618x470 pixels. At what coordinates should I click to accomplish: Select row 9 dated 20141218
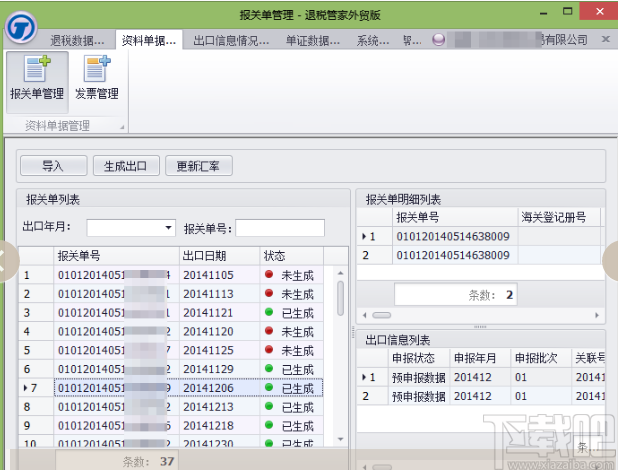pos(171,425)
